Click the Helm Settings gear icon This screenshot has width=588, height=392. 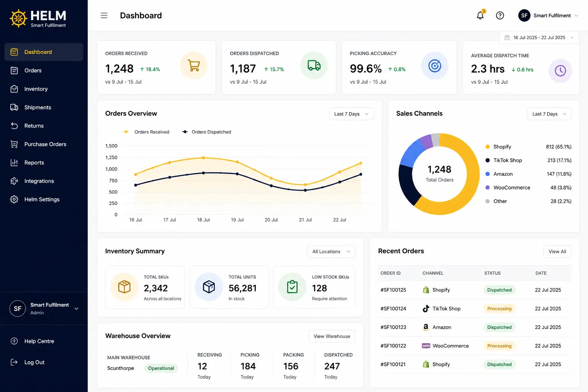click(x=14, y=199)
